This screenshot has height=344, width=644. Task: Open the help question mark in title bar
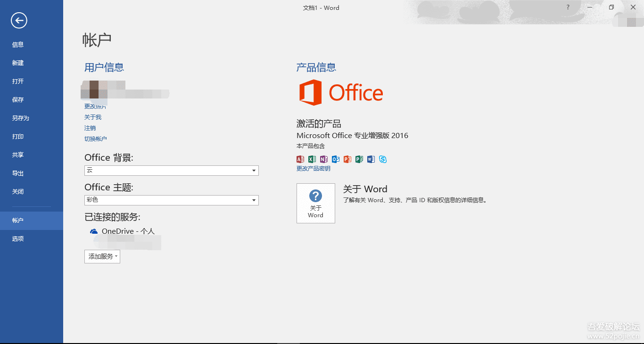point(568,8)
